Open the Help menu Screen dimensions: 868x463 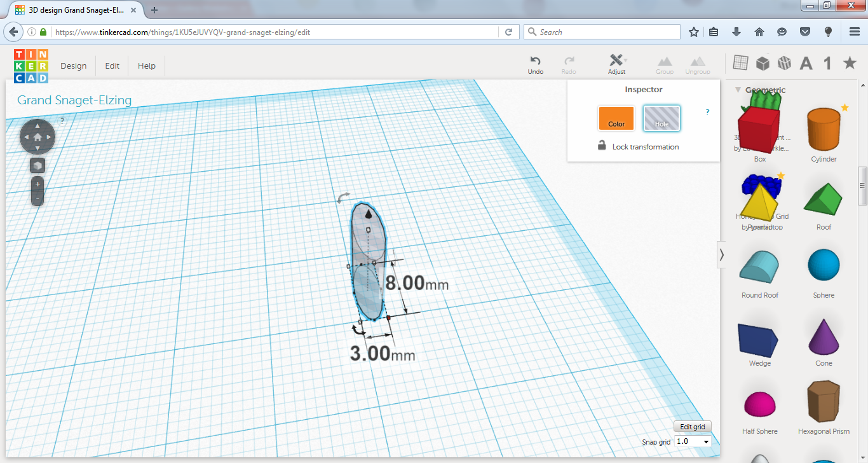point(147,66)
